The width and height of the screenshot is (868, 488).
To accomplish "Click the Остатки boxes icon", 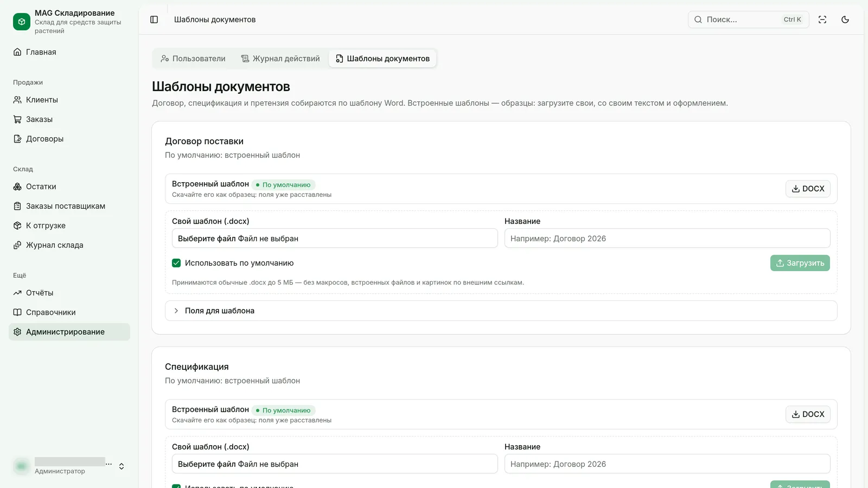I will pyautogui.click(x=17, y=187).
